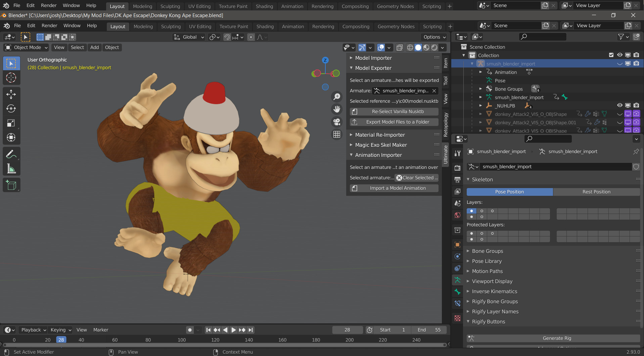Toggle snapping magnet icon
Image resolution: width=644 pixels, height=356 pixels.
point(227,37)
